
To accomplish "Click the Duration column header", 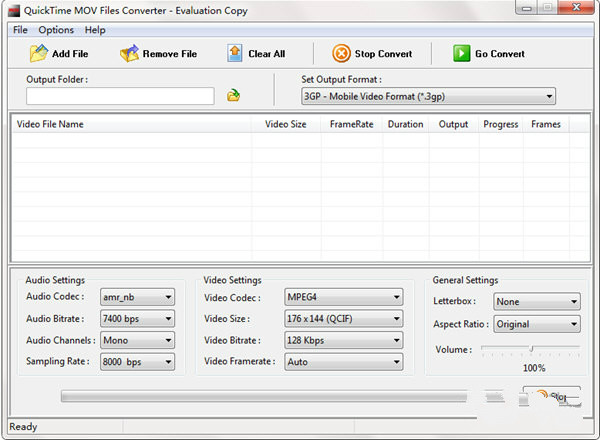I will click(406, 124).
